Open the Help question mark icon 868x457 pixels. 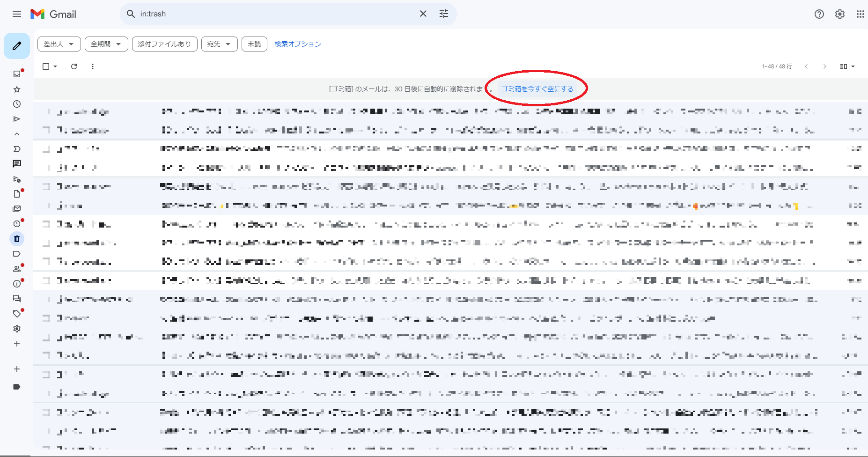pyautogui.click(x=819, y=14)
